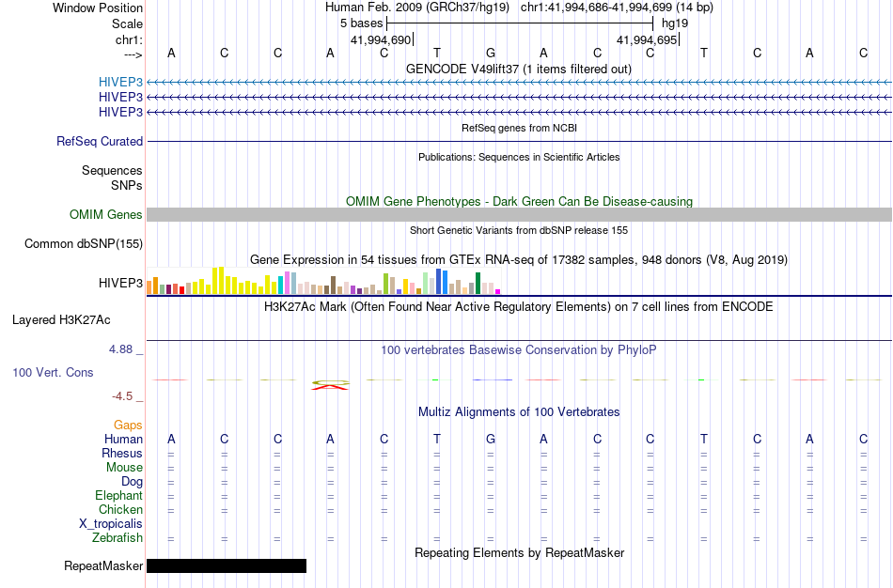Click the black RepeatMasker element block
This screenshot has height=588, width=893.
227,565
